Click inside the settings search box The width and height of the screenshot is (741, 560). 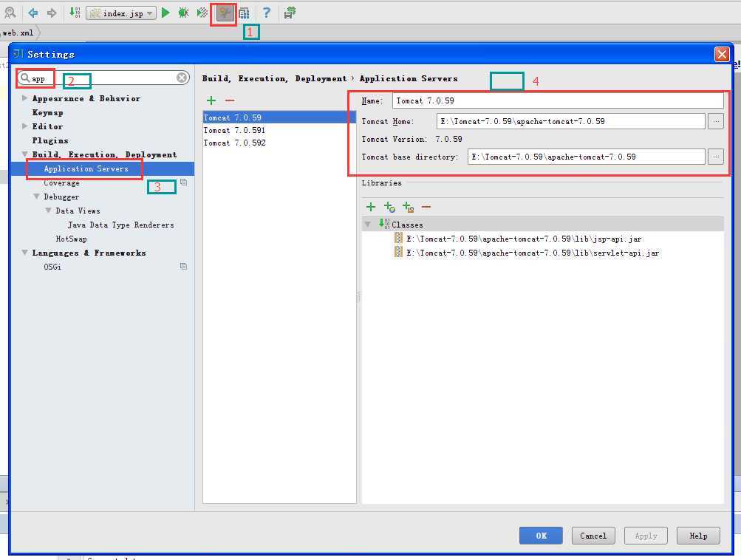[103, 78]
